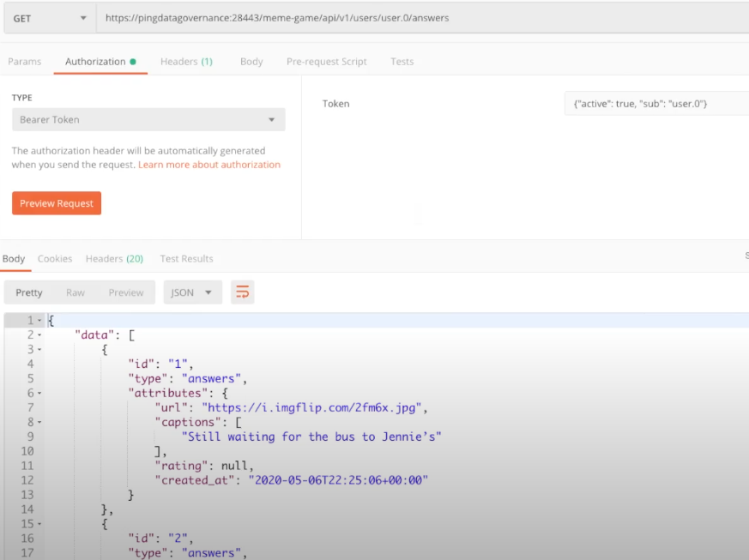The image size is (749, 560).
Task: Switch to Preview response view
Action: tap(126, 292)
